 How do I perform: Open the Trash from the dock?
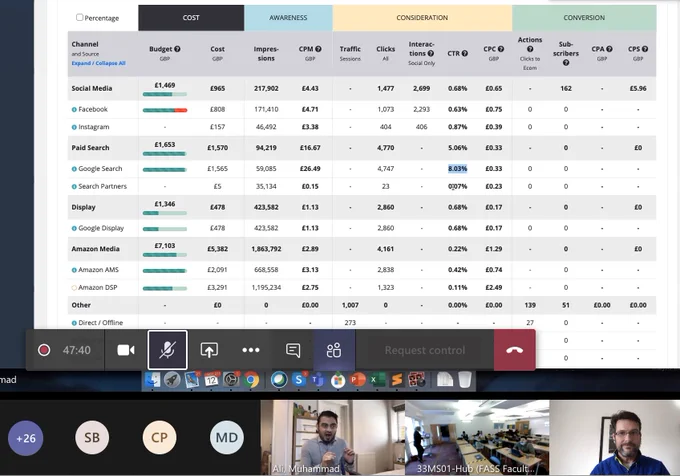(464, 380)
